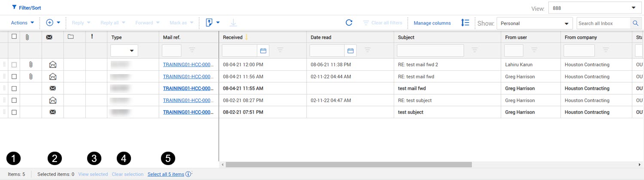The width and height of the screenshot is (644, 180).
Task: Click the Subject filter input
Action: [430, 51]
